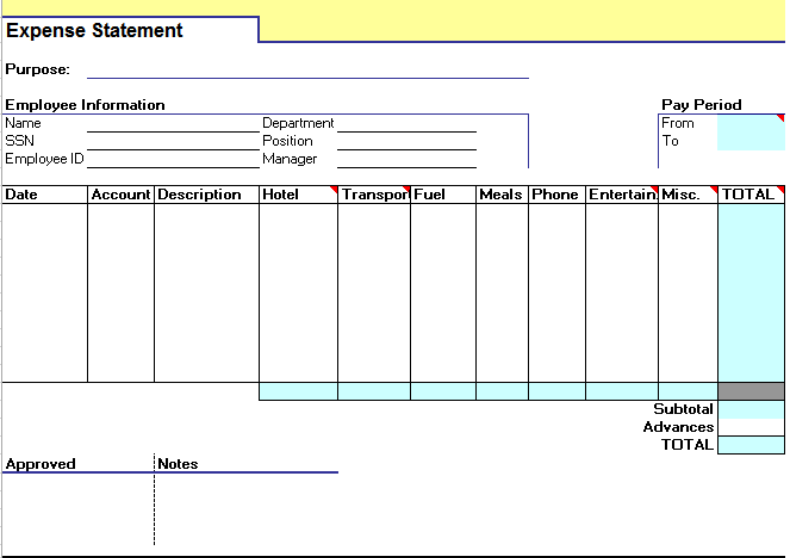Click the Entertain column total cell
Viewport: 790px width, 558px height.
point(622,391)
